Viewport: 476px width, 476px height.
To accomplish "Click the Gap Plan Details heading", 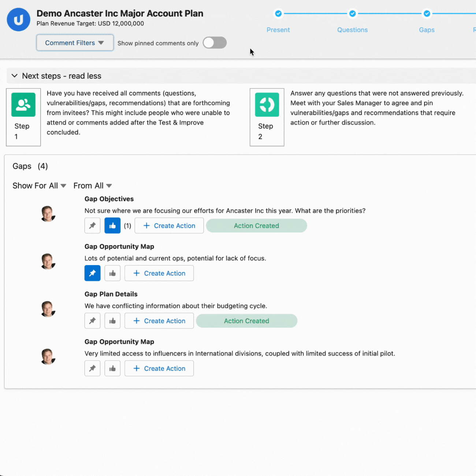I will click(111, 294).
